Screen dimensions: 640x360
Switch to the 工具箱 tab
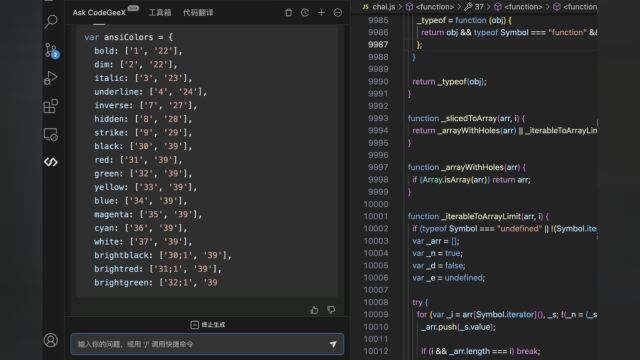pyautogui.click(x=160, y=13)
